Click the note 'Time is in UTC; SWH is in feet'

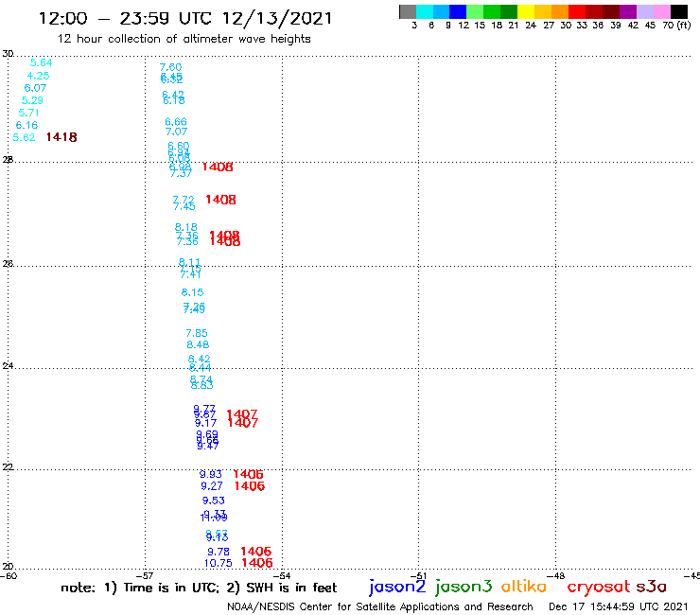coord(199,588)
